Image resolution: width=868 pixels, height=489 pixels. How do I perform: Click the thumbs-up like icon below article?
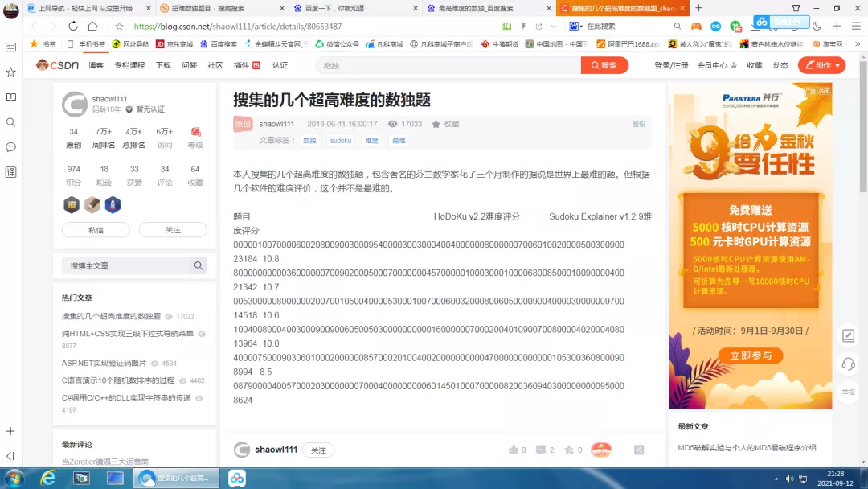513,450
